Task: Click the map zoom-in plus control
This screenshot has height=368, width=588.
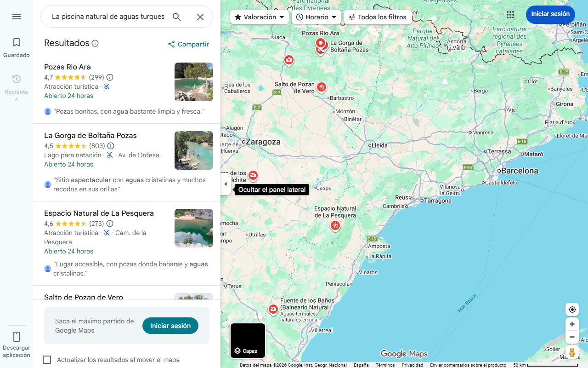Action: click(x=572, y=324)
